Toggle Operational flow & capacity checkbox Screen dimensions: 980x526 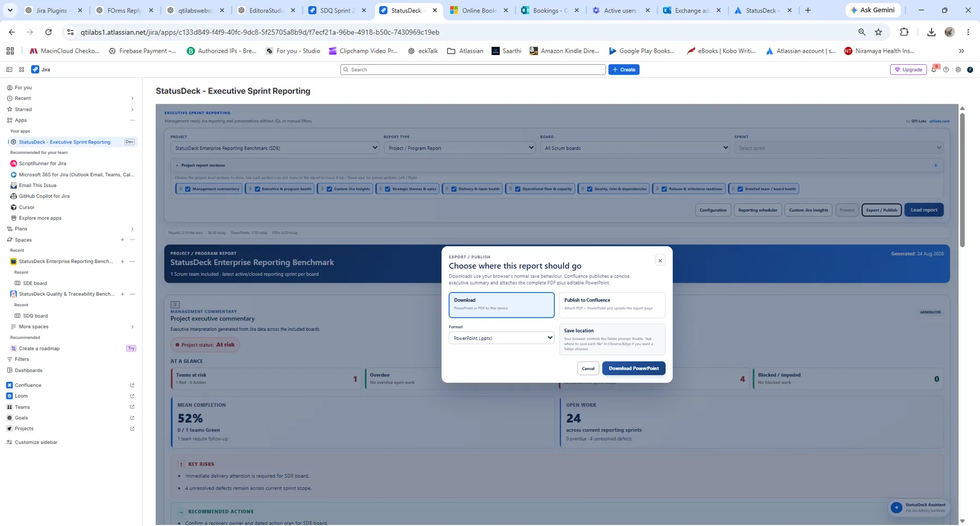[518, 189]
